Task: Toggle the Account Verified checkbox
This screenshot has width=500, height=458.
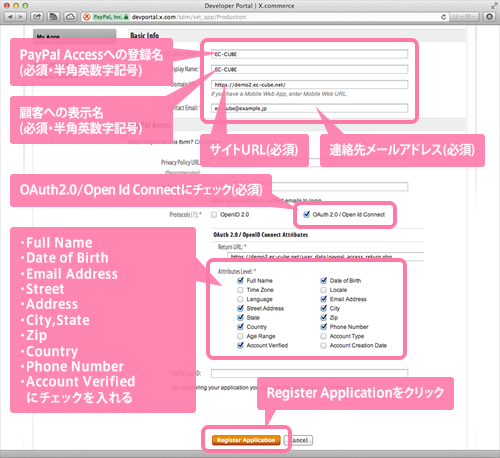Action: pos(240,345)
